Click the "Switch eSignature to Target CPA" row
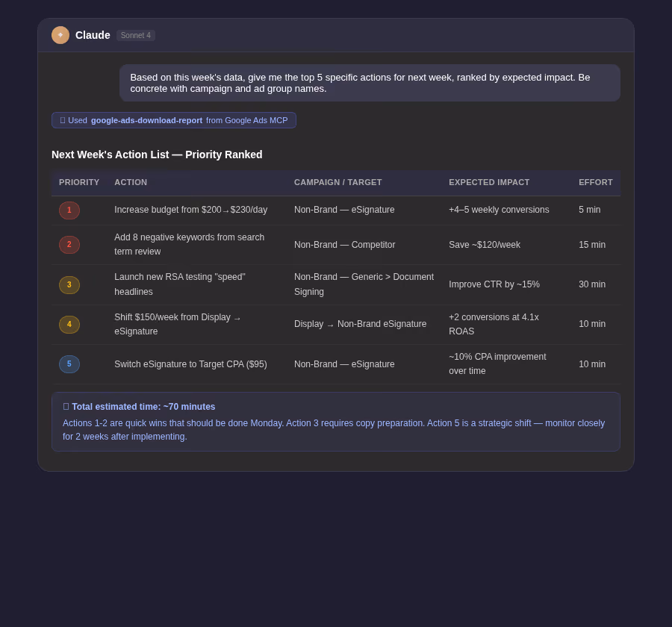 (x=336, y=364)
